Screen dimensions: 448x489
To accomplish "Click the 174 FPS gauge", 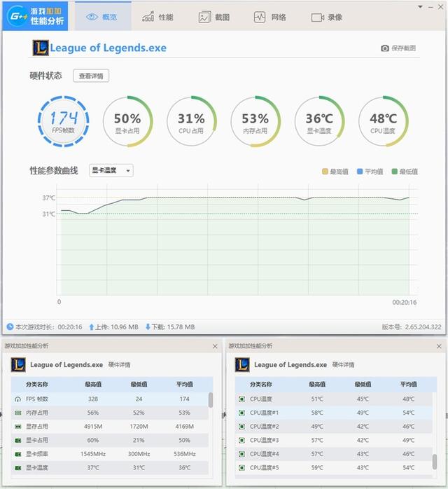I will click(64, 121).
